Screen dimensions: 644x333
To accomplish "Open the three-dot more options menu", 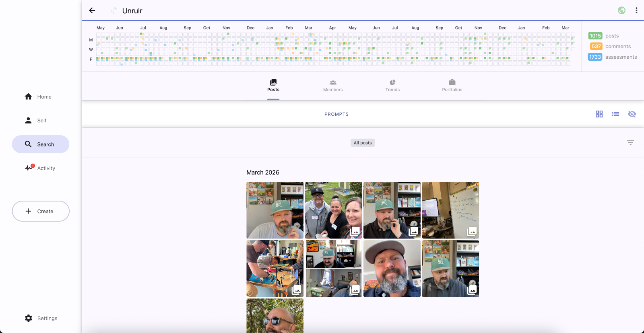I will pyautogui.click(x=636, y=10).
